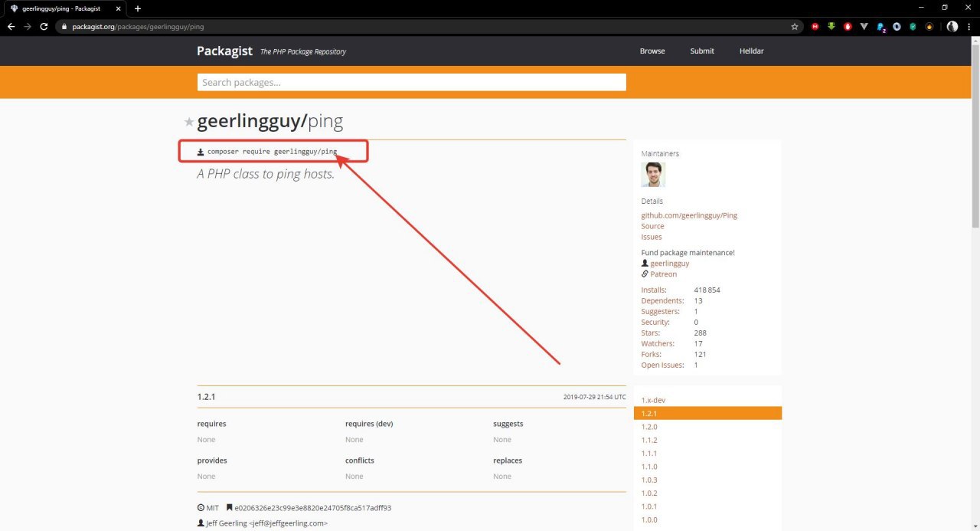This screenshot has height=531, width=980.
Task: Open the blue circle extension icon
Action: click(x=897, y=26)
